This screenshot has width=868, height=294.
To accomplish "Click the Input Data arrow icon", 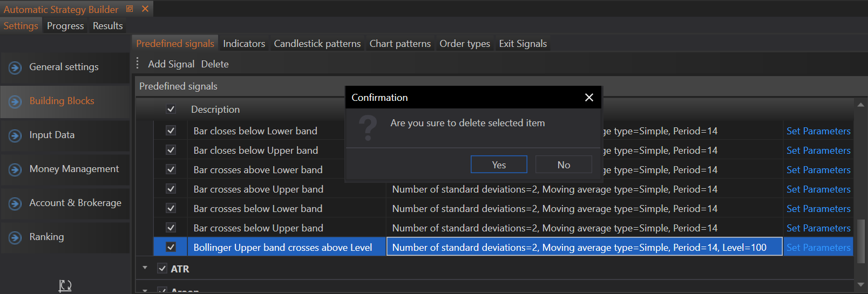I will 15,135.
